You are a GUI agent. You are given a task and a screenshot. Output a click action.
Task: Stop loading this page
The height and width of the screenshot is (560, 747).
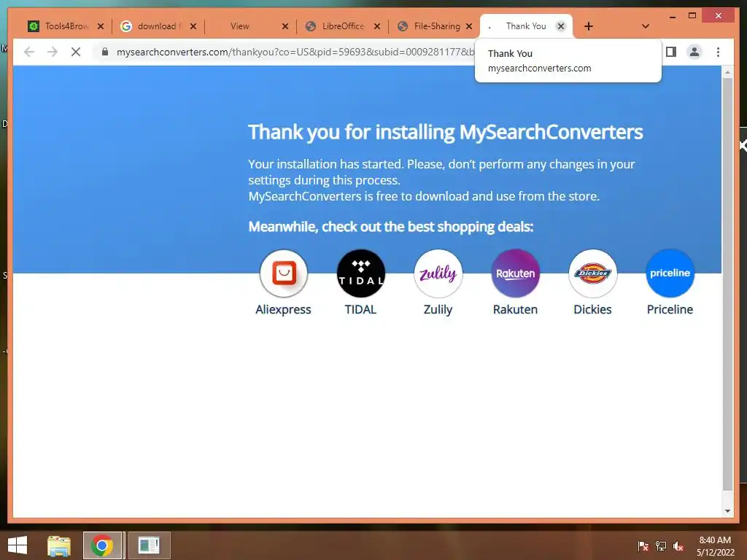click(x=76, y=52)
